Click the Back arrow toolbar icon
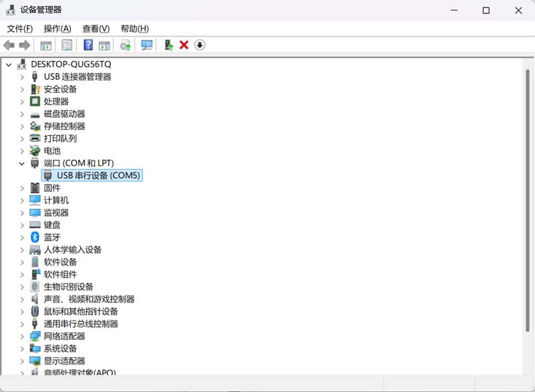Image resolution: width=535 pixels, height=392 pixels. pos(9,45)
